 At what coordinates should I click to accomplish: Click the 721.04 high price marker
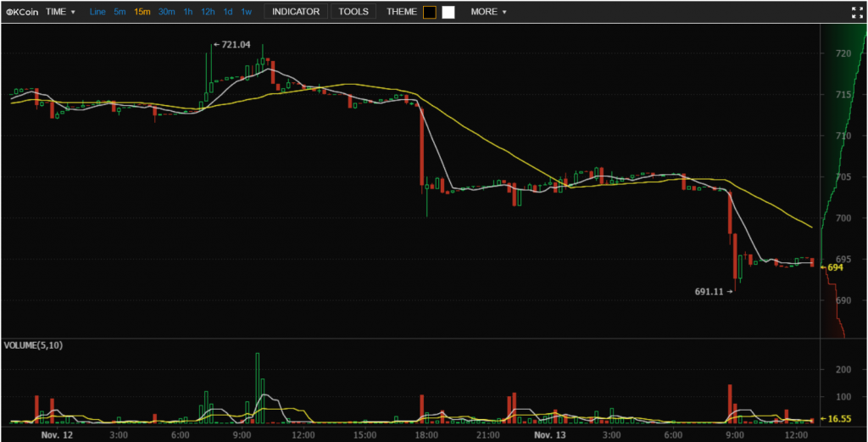coord(235,44)
